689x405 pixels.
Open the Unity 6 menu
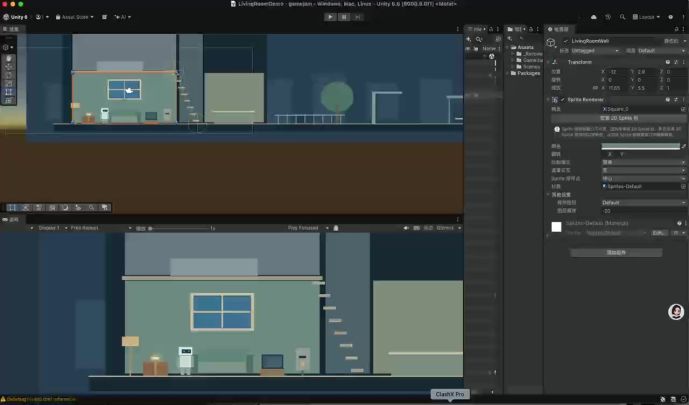(15, 17)
